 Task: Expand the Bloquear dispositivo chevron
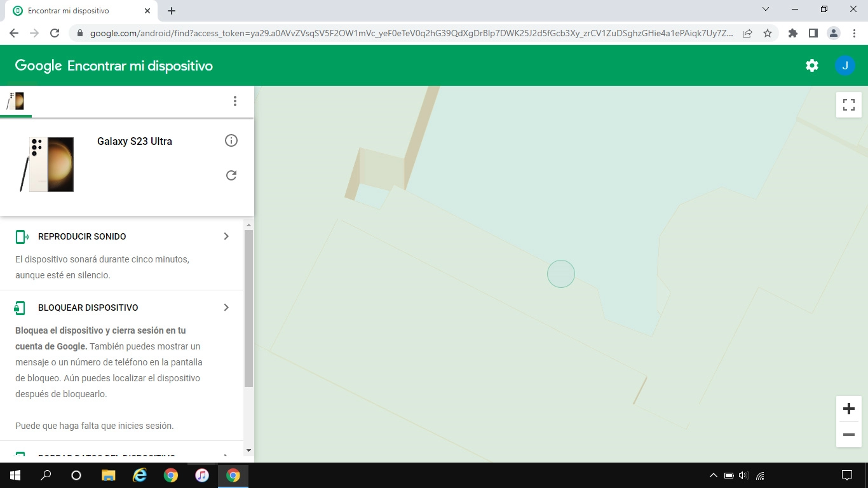(226, 308)
